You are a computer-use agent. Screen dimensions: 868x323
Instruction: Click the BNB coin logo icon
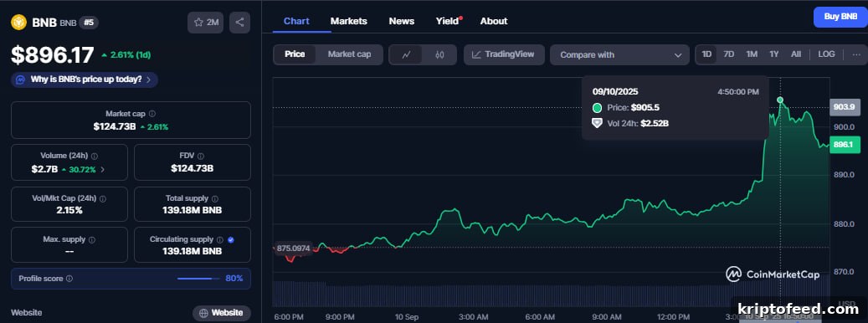[18, 22]
